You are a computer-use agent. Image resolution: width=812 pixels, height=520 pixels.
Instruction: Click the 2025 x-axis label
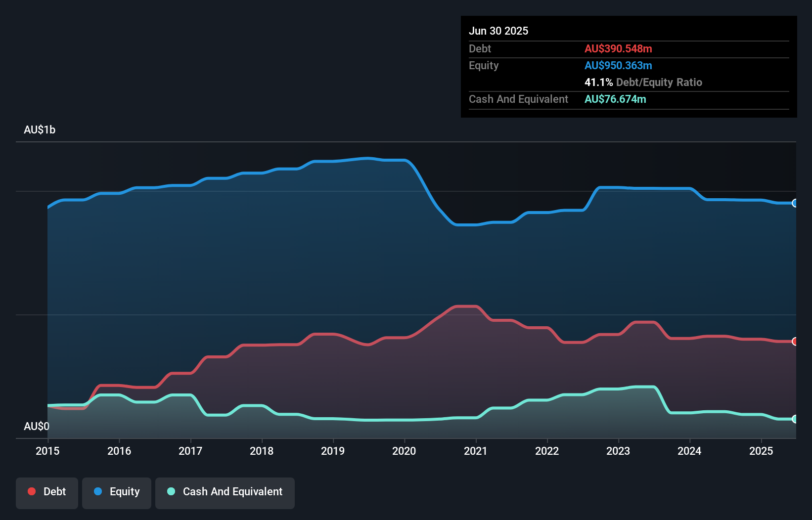click(x=761, y=451)
